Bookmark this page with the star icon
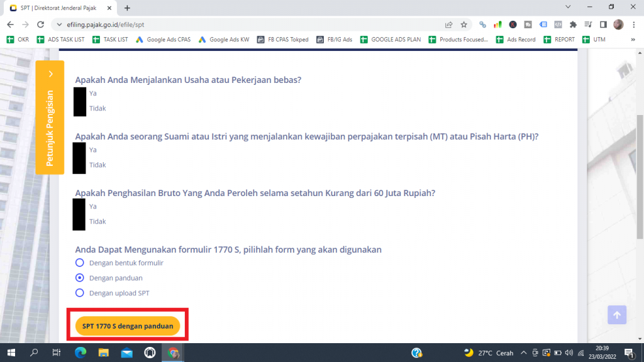644x362 pixels. point(464,25)
